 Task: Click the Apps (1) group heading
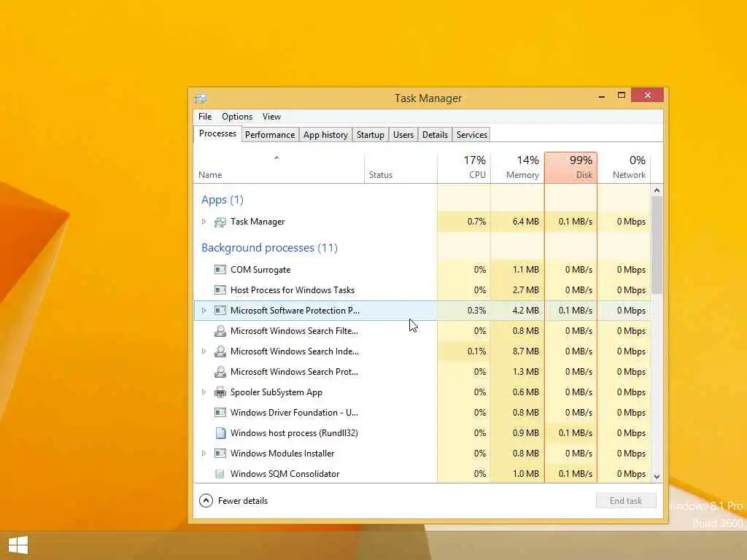click(x=222, y=200)
